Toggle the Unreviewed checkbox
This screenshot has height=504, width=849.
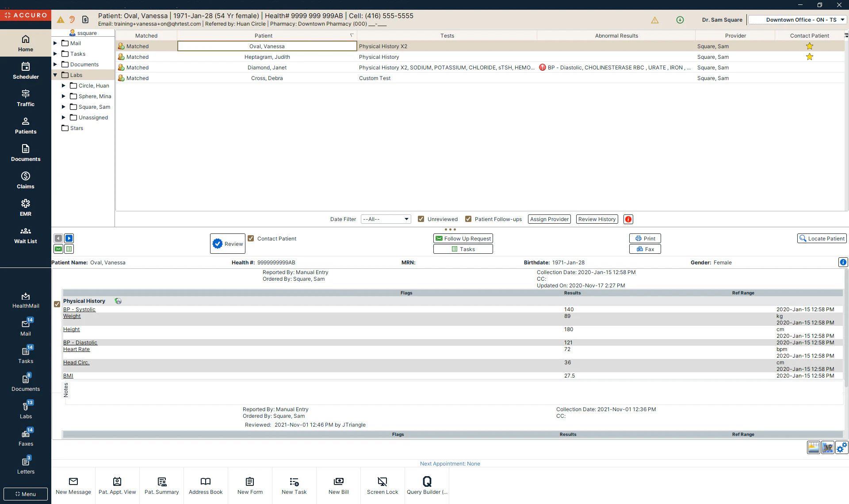421,219
